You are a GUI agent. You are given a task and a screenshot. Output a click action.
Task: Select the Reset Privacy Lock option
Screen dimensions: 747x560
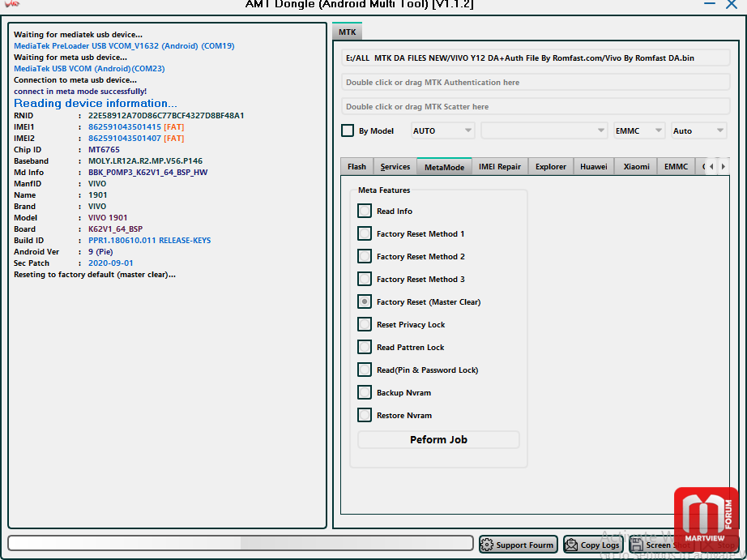pyautogui.click(x=365, y=324)
